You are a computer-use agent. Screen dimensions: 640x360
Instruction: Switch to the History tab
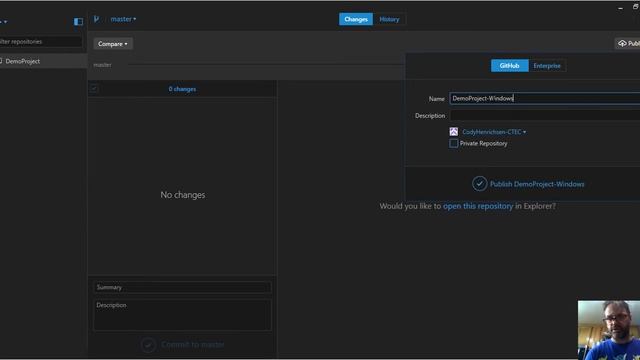[389, 19]
